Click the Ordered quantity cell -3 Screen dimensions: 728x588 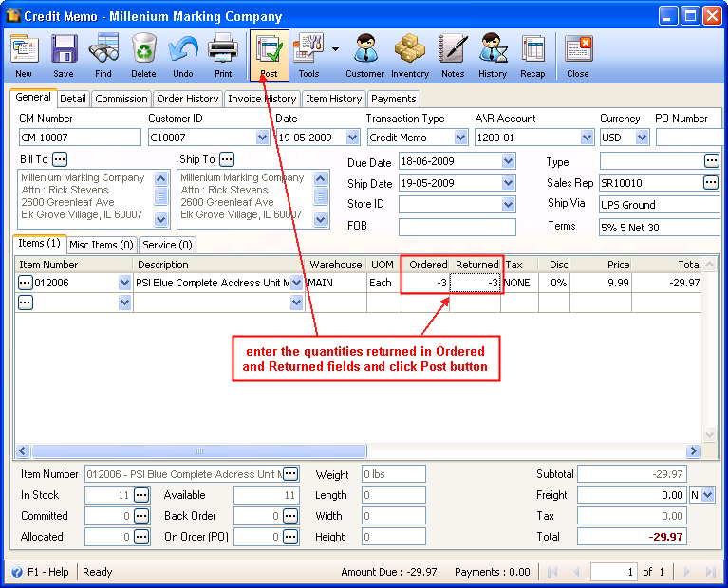425,283
